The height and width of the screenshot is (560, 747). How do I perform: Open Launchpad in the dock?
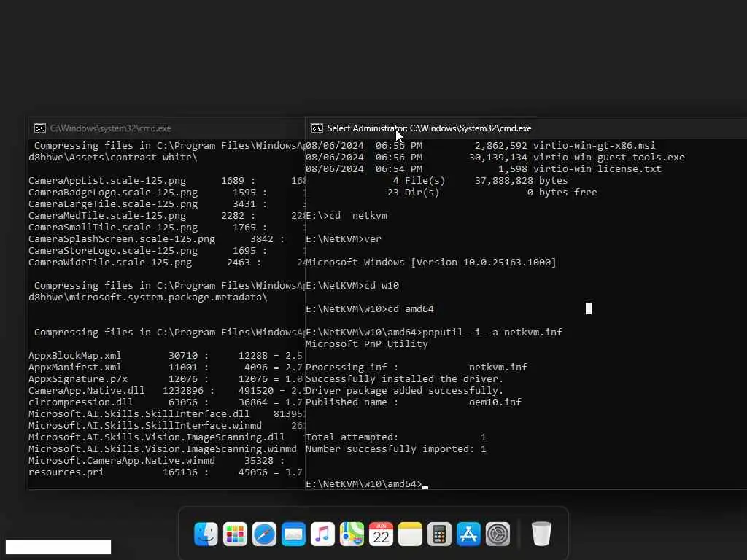[x=235, y=534]
